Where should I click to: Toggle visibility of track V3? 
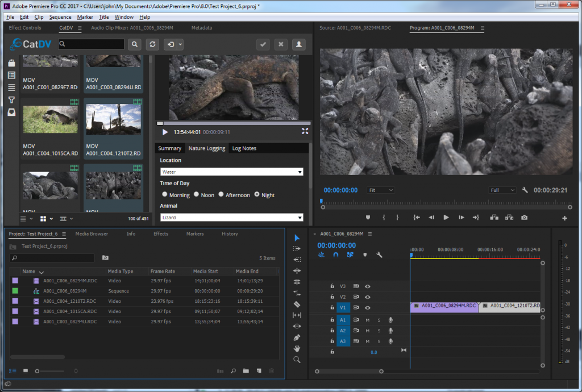click(368, 286)
